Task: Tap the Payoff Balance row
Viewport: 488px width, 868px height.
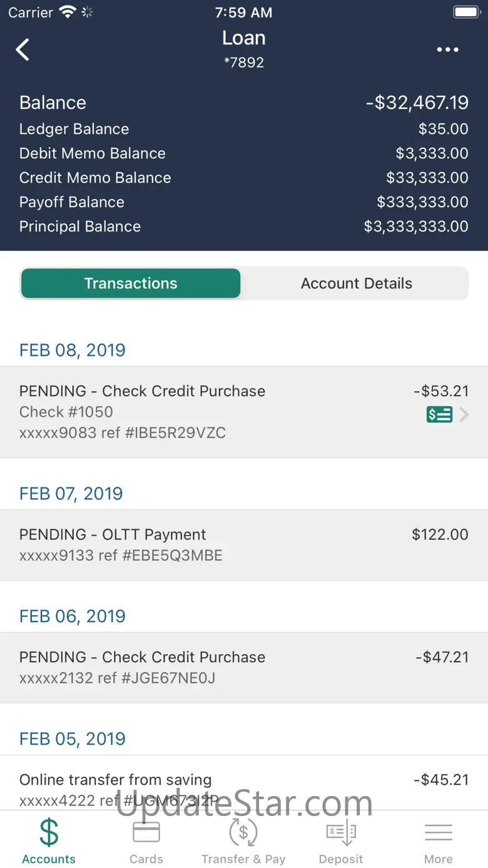Action: [x=244, y=202]
